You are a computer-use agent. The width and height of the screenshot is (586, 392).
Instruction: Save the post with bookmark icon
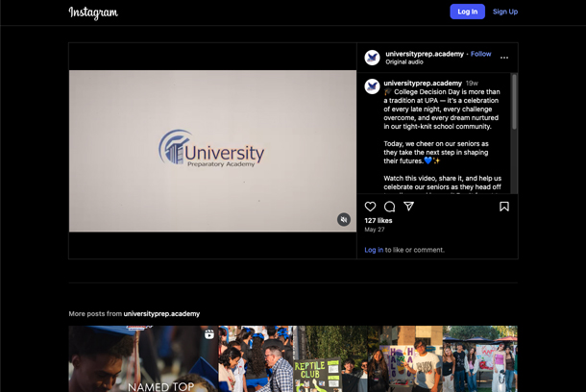click(504, 207)
